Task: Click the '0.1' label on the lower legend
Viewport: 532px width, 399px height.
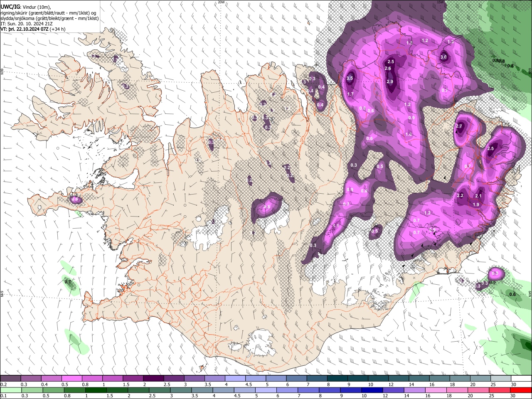Action: [3, 396]
